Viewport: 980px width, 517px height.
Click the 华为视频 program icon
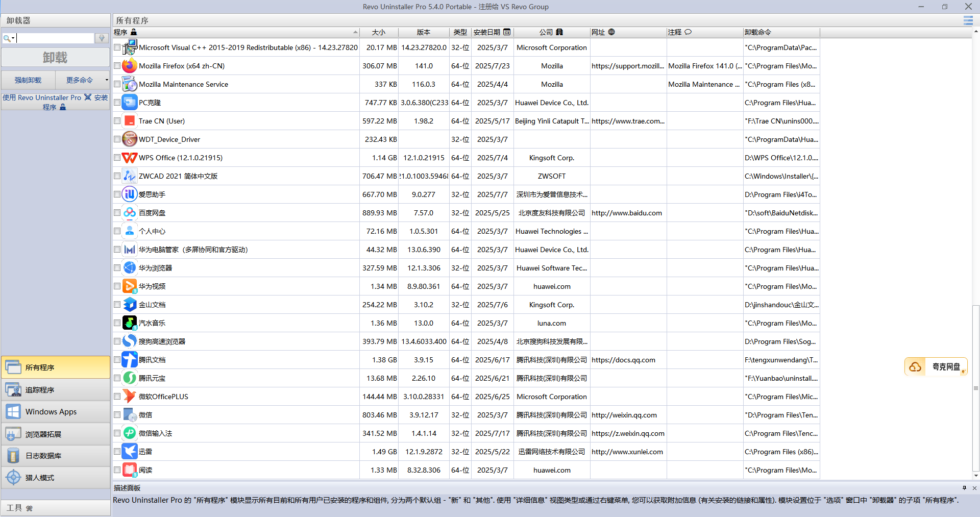pos(130,286)
